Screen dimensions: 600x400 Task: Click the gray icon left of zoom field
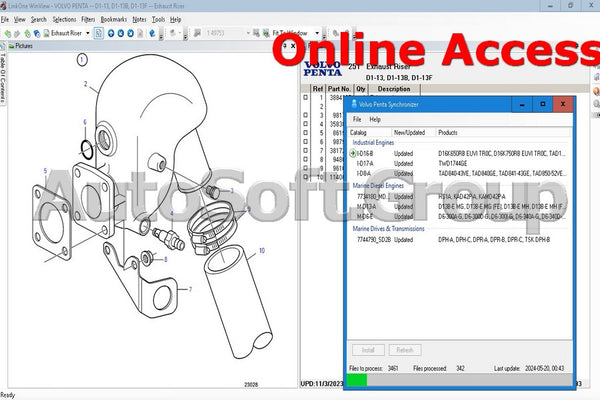[x=197, y=33]
